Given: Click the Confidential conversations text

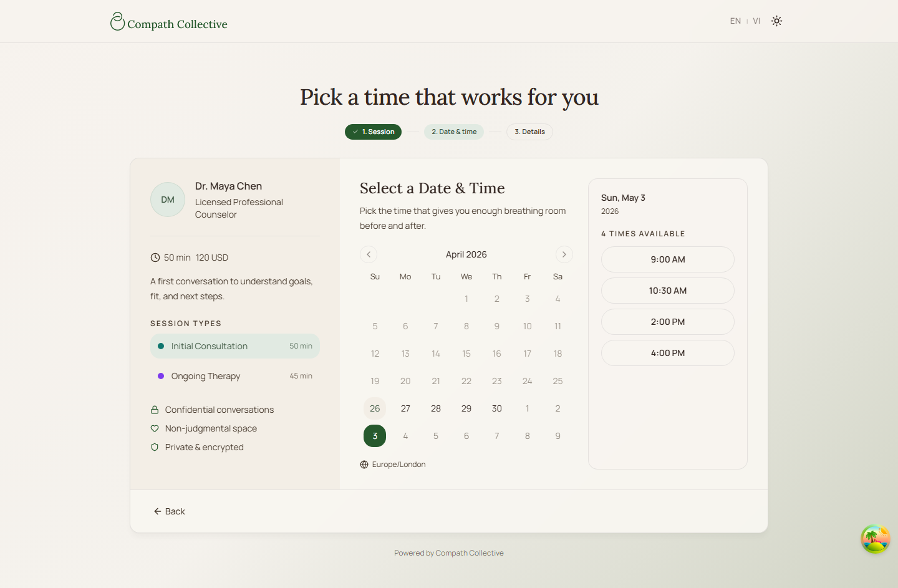Looking at the screenshot, I should [x=220, y=410].
